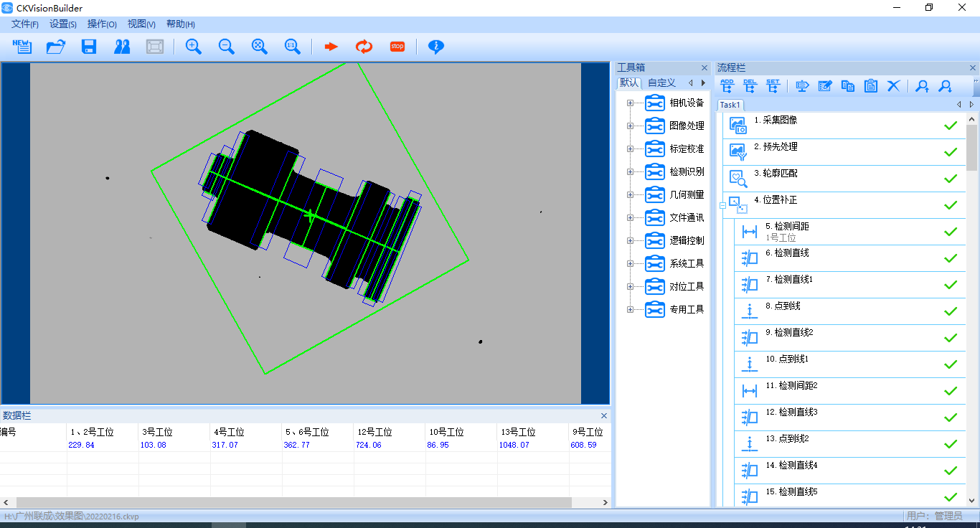Open the 设置(S) menu

click(x=63, y=24)
